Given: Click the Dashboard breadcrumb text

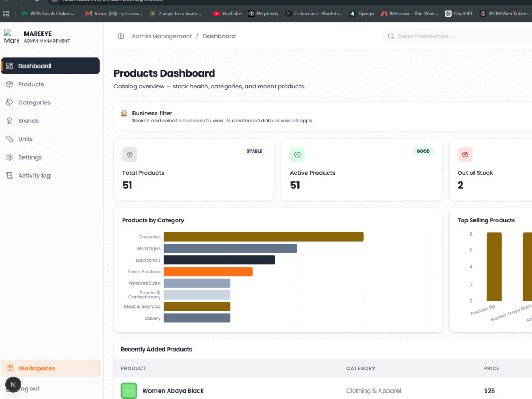Looking at the screenshot, I should point(219,36).
